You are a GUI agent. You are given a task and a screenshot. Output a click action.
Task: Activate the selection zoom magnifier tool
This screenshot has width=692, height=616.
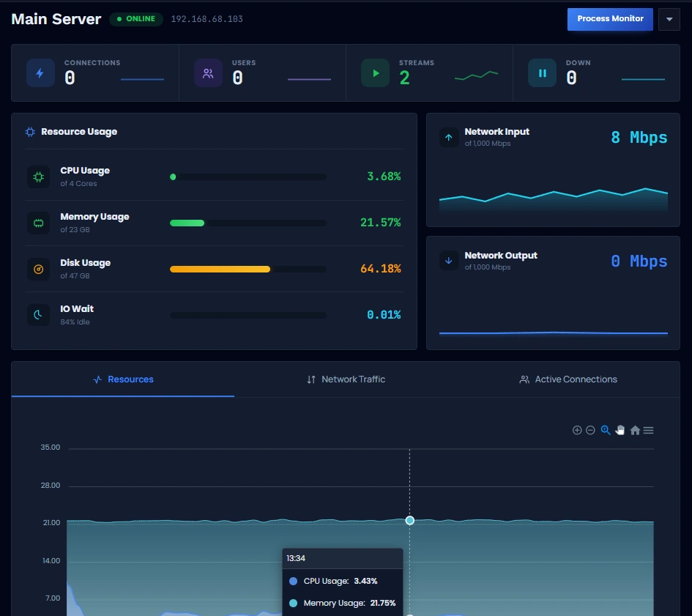click(x=606, y=430)
